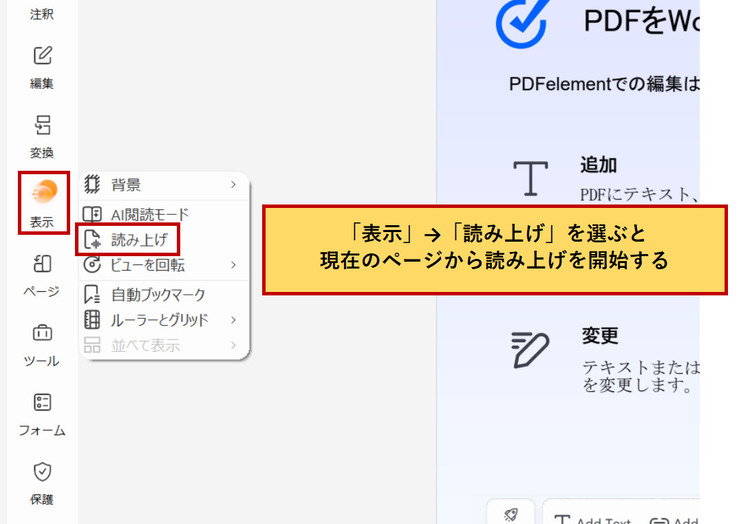
Task: Click the blue checkmark logo in document
Action: tap(522, 23)
